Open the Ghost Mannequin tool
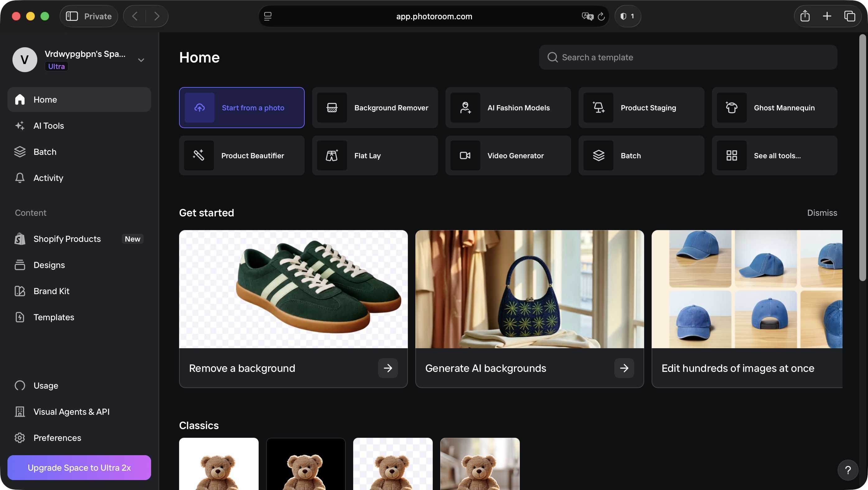 774,108
